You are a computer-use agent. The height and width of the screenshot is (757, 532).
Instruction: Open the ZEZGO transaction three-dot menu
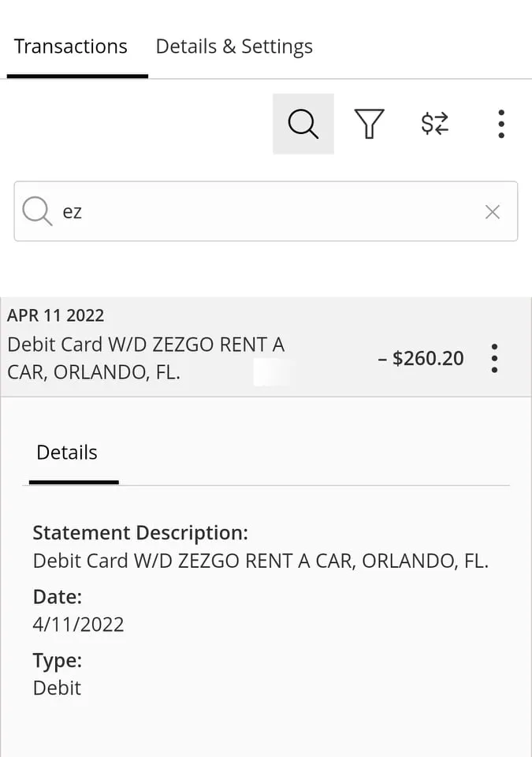[x=494, y=358]
